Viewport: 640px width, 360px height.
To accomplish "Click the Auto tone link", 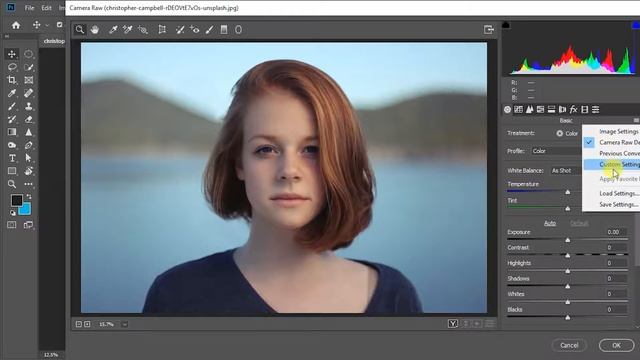I will click(x=550, y=223).
